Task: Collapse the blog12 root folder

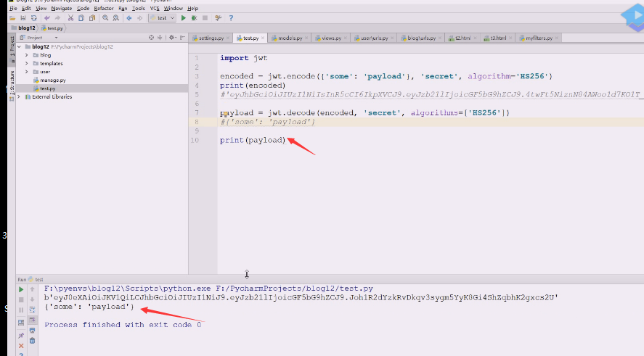Action: [x=20, y=46]
